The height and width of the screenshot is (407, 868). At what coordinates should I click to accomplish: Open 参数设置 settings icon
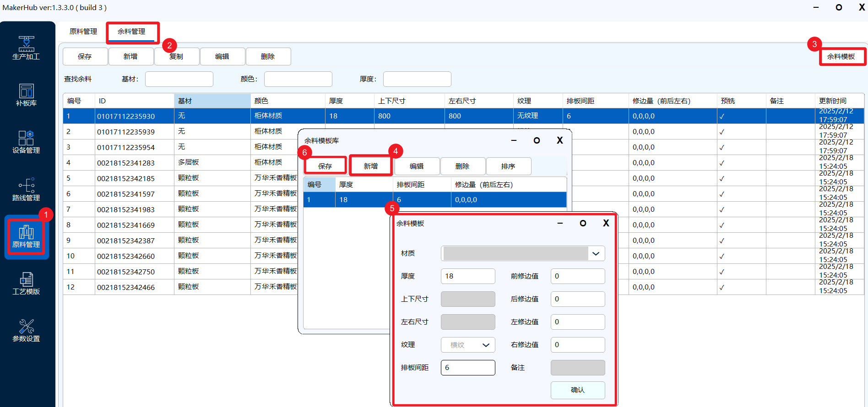(26, 331)
